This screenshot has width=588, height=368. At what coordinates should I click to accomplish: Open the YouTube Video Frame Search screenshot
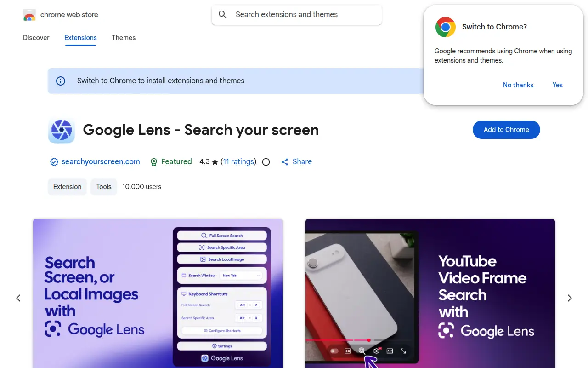[x=430, y=293]
